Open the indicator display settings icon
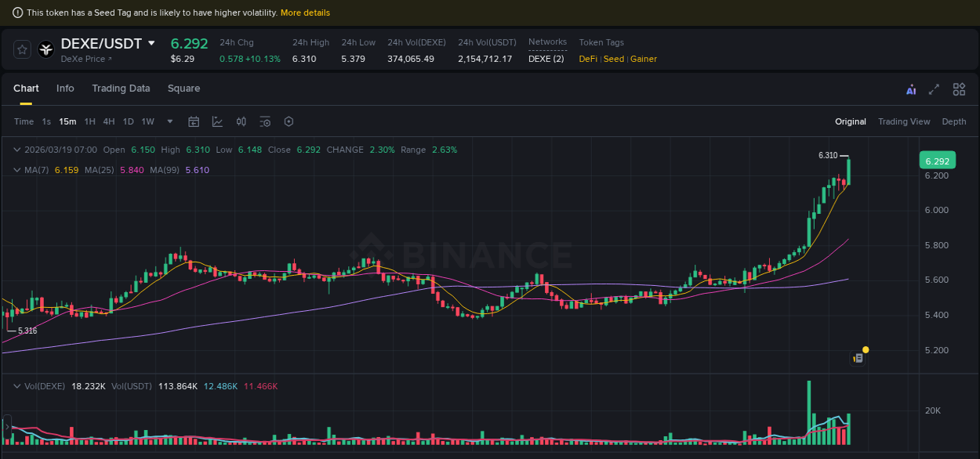This screenshot has width=980, height=459. point(264,121)
